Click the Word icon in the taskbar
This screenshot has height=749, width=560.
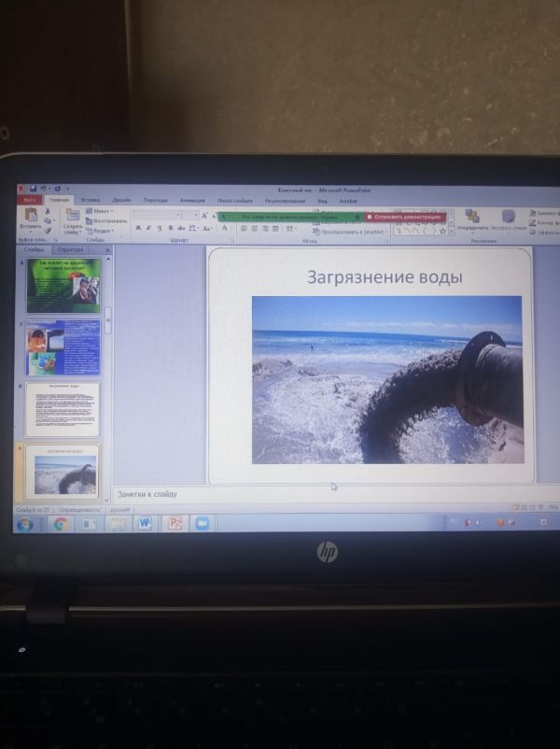click(x=146, y=524)
